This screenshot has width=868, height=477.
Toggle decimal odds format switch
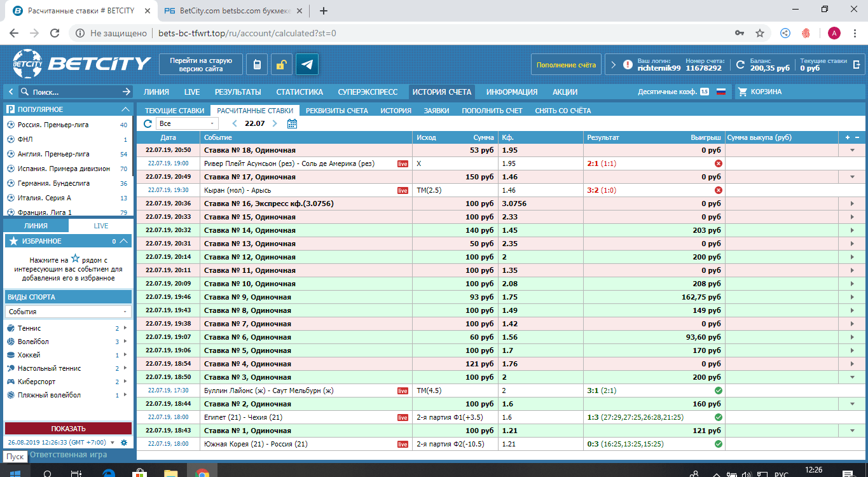point(704,92)
